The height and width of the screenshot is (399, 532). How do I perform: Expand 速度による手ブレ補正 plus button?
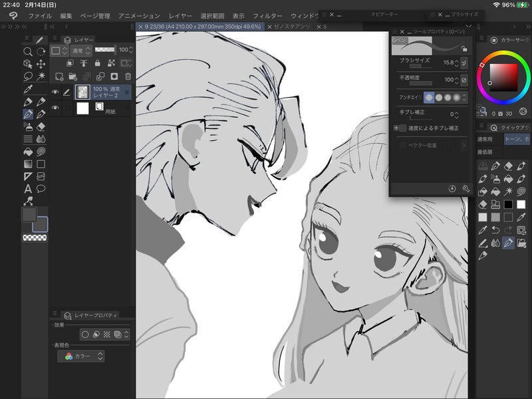(396, 128)
